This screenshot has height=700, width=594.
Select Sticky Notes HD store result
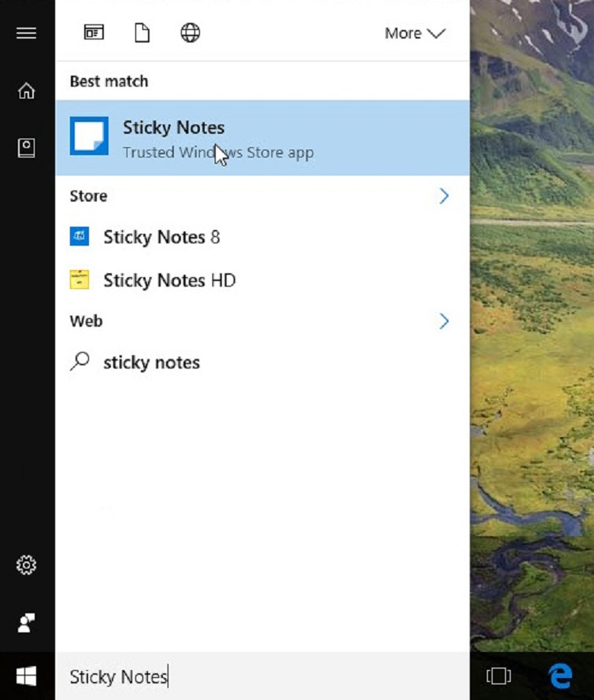click(x=169, y=280)
